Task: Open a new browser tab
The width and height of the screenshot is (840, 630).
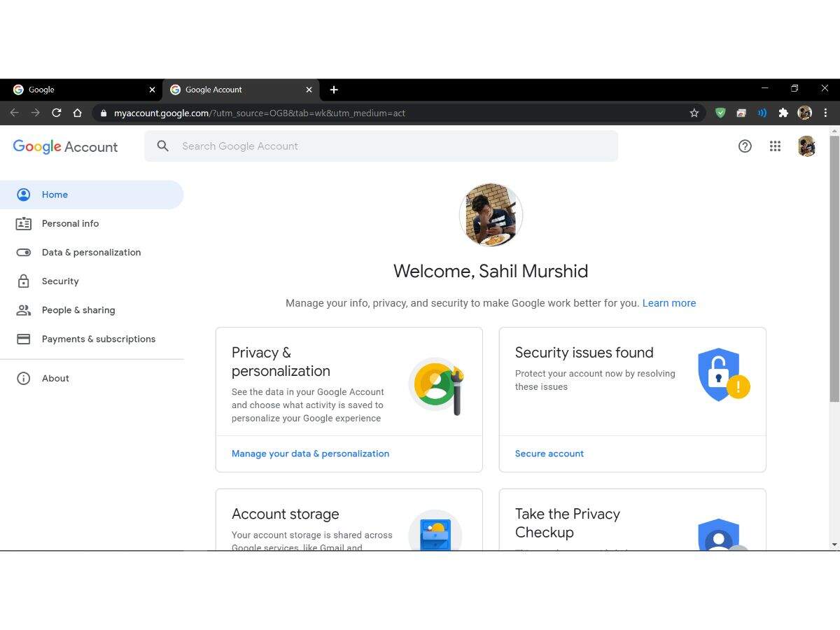Action: pos(334,90)
